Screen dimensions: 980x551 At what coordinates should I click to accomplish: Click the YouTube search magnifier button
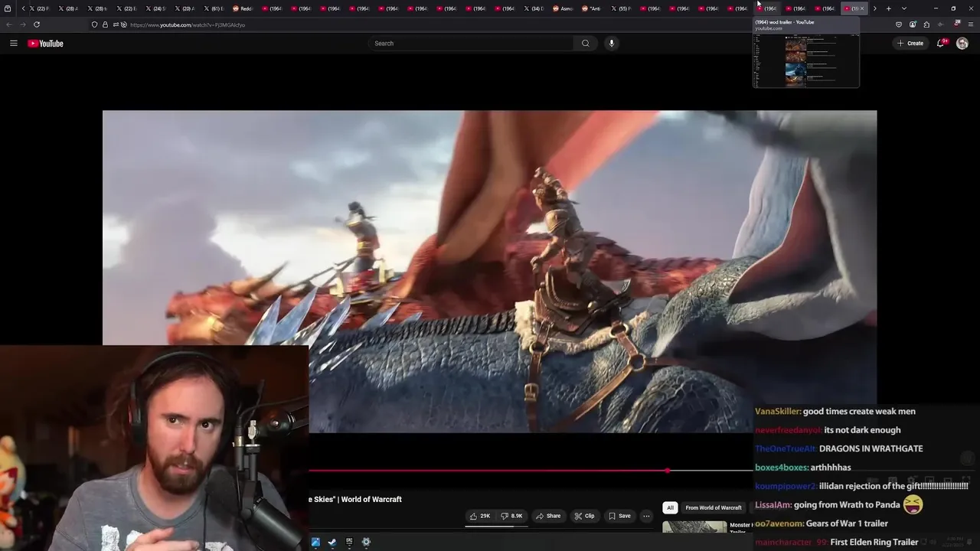click(586, 43)
